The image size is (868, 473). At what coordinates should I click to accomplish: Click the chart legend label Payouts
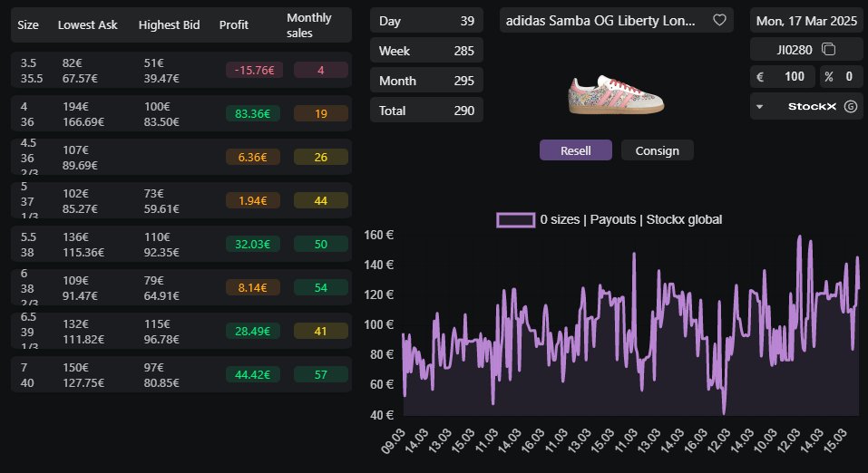coord(613,219)
